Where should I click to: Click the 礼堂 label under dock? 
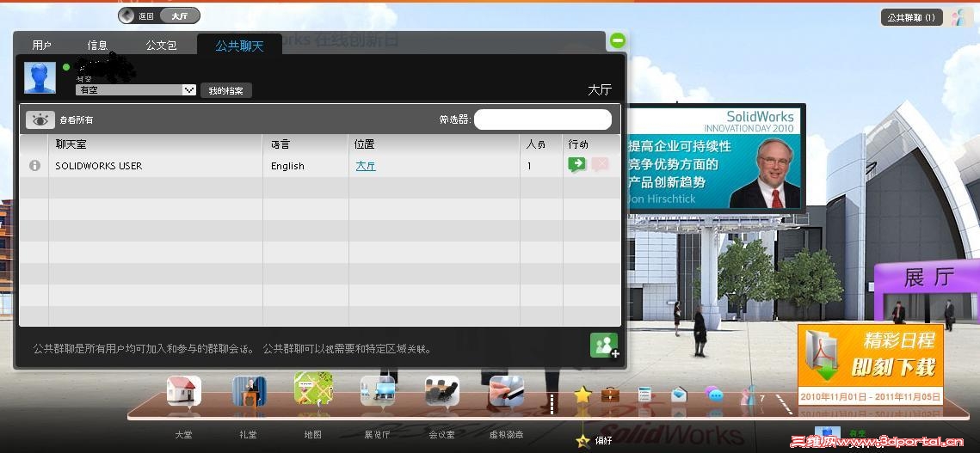pos(248,434)
